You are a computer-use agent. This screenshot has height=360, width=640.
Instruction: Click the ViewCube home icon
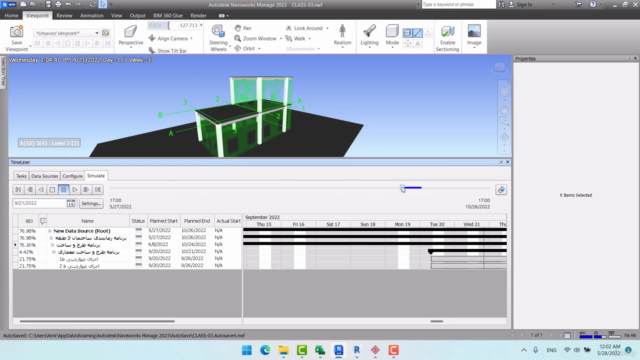click(499, 68)
